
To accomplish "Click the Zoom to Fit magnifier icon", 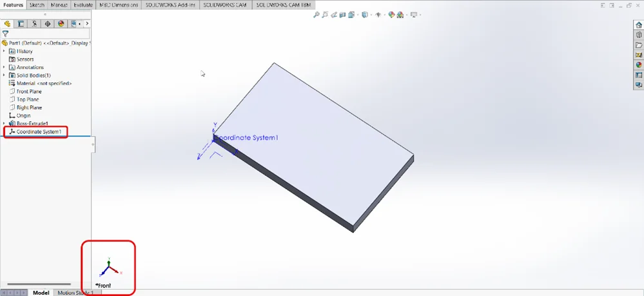I will click(x=317, y=14).
